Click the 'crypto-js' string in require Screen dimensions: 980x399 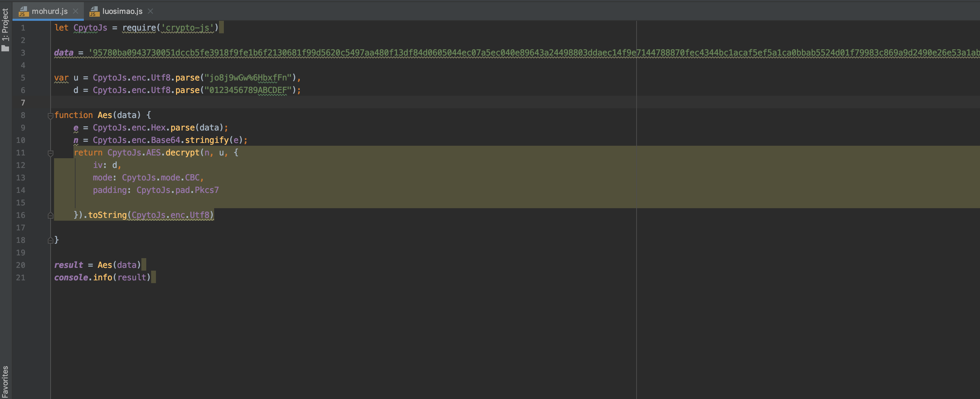coord(187,28)
